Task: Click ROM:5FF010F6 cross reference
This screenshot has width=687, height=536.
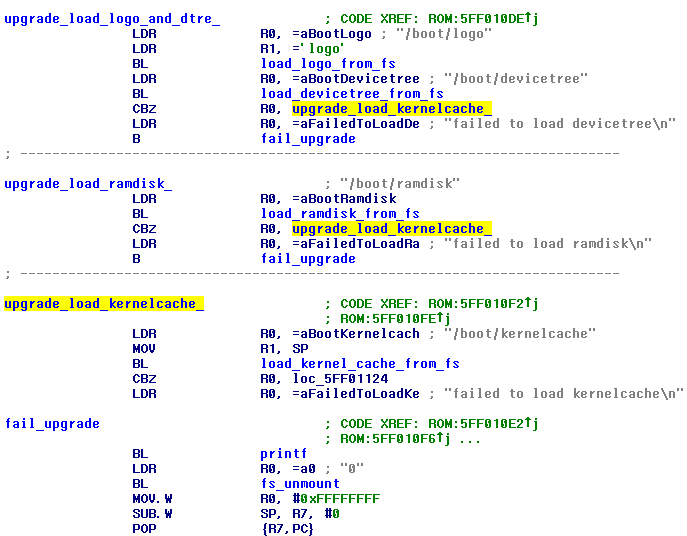Action: click(x=396, y=439)
